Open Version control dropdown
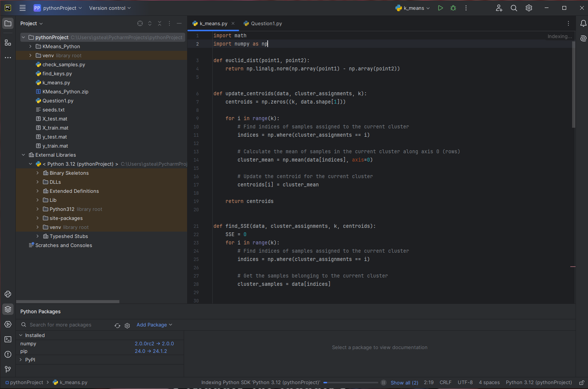This screenshot has width=588, height=389. [x=110, y=8]
